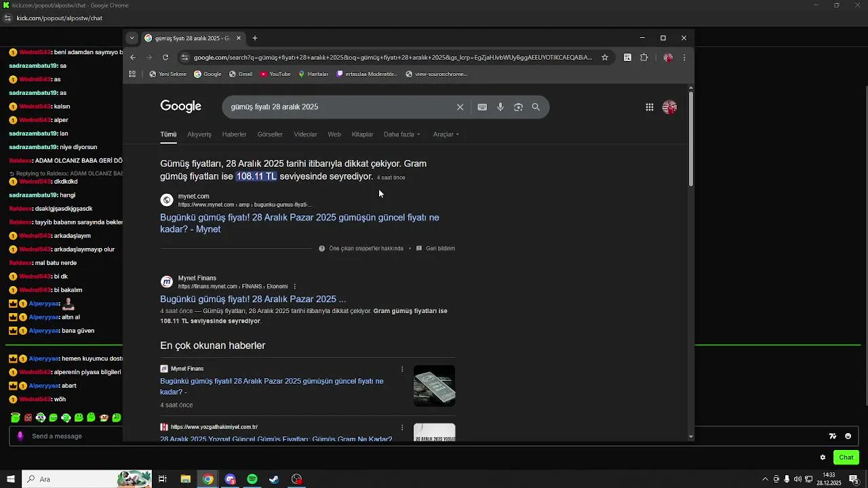
Task: Open the volume control in the system tray
Action: pyautogui.click(x=797, y=479)
